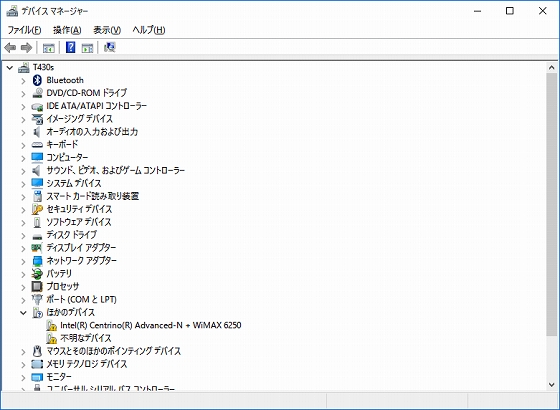
Task: Click the Help question-mark toolbar icon
Action: coord(70,47)
